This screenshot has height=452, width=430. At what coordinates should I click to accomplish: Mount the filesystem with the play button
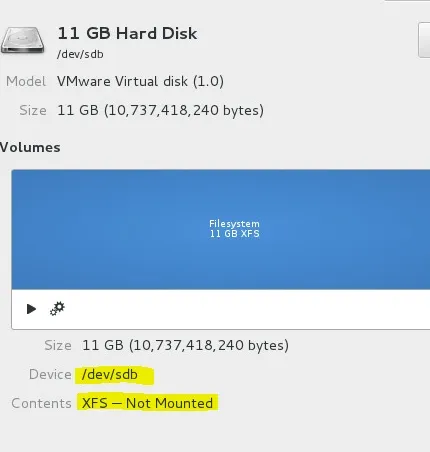tap(31, 309)
